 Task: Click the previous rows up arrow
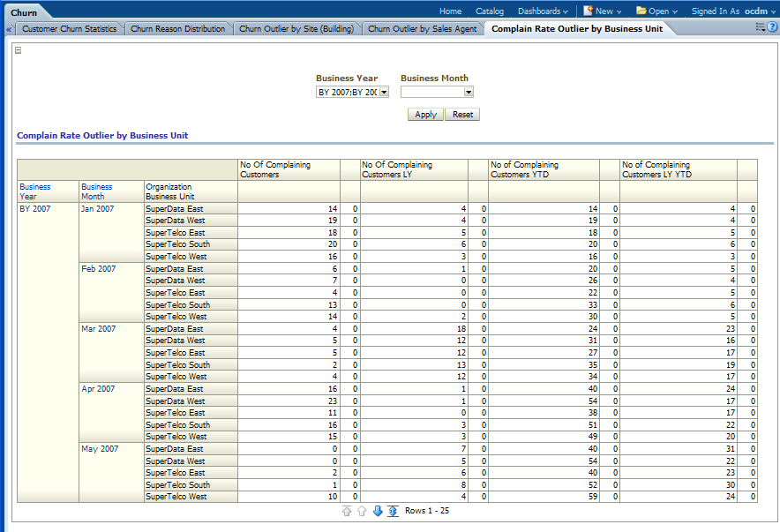pyautogui.click(x=362, y=512)
